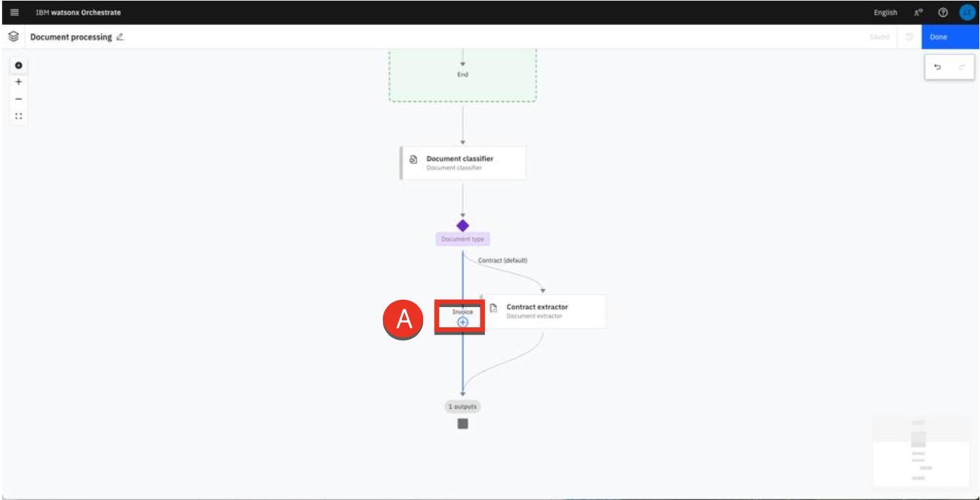Viewport: 980px width, 500px height.
Task: Open the help menu
Action: [x=942, y=12]
